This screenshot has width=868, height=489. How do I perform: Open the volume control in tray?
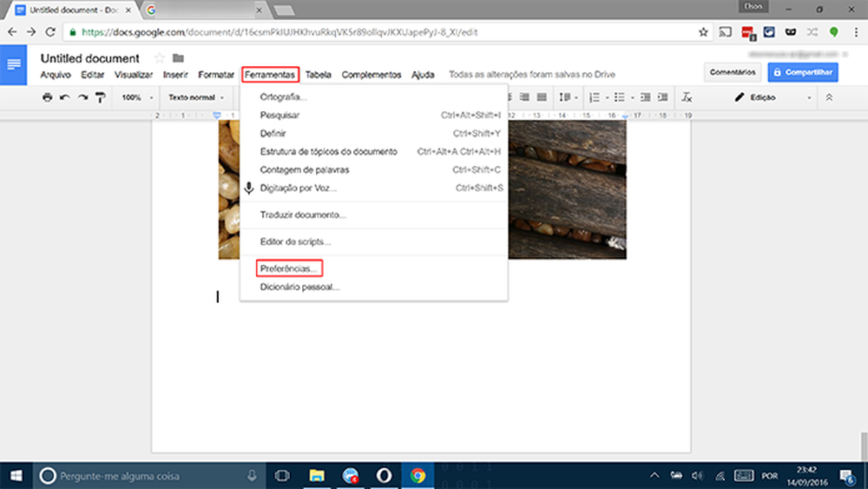(x=698, y=476)
